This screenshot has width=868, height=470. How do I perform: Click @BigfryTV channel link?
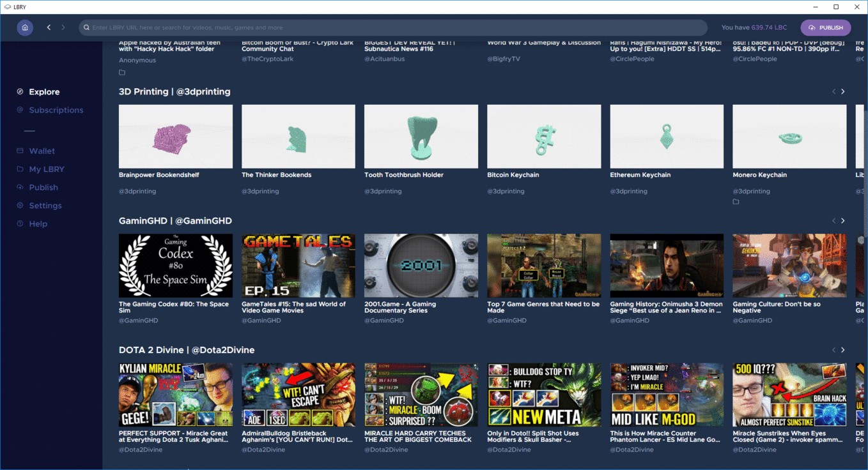504,59
